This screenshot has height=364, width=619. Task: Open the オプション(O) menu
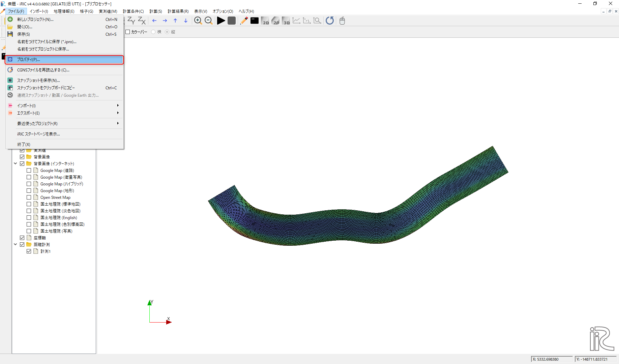(223, 11)
